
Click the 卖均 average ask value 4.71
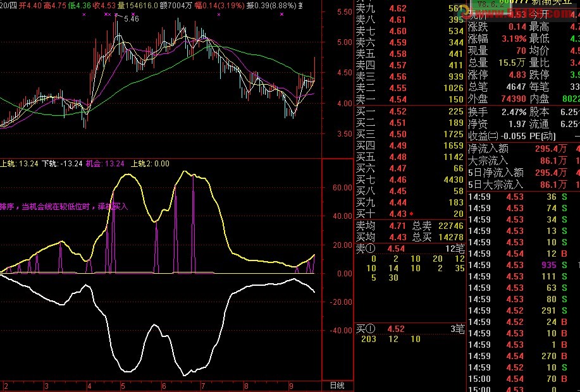pos(398,226)
